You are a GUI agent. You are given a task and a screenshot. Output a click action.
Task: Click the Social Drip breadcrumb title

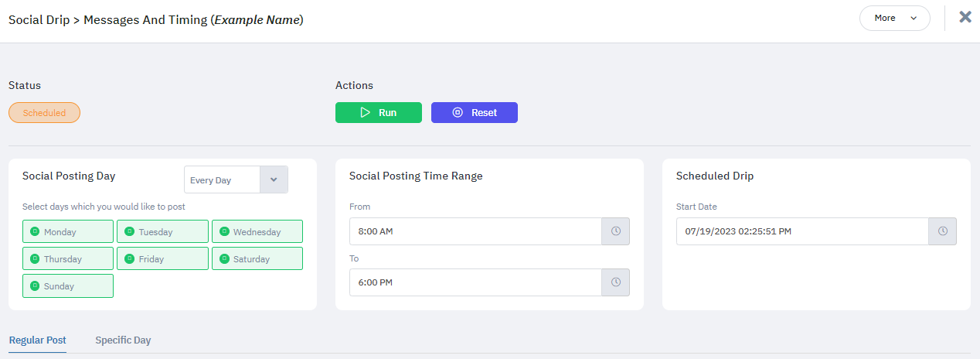point(155,19)
